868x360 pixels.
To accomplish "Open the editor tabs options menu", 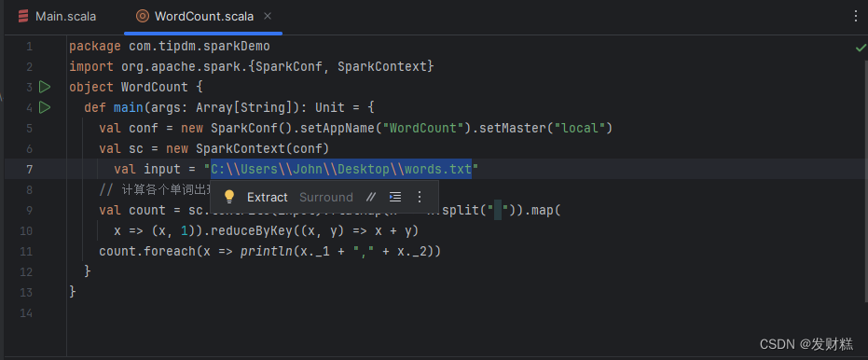I will [x=857, y=16].
